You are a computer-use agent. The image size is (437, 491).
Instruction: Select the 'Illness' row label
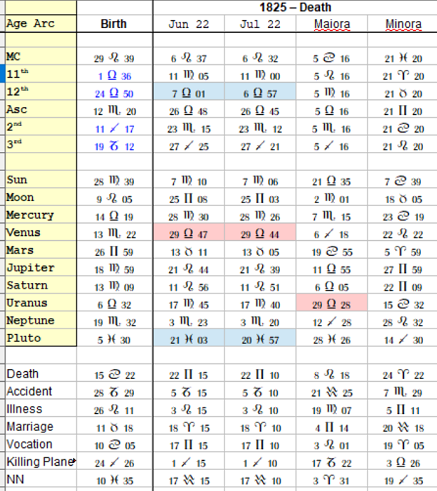[24, 409]
